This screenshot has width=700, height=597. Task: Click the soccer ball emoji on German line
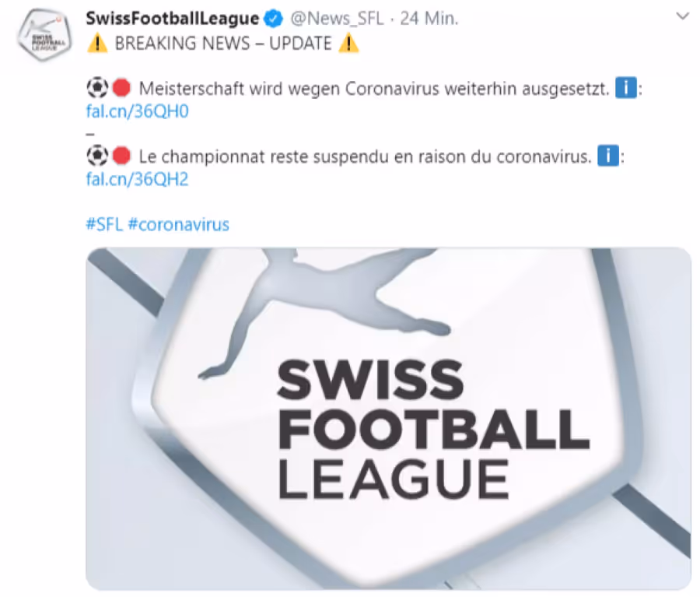(x=97, y=88)
